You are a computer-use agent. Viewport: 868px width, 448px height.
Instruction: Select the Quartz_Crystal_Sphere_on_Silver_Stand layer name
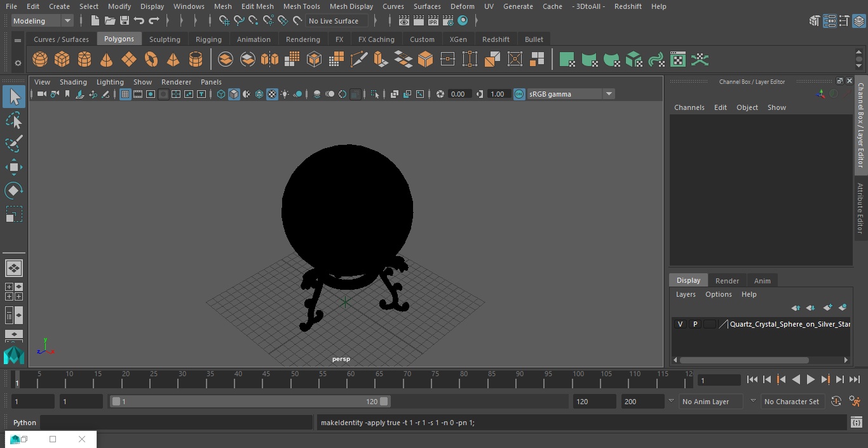pyautogui.click(x=790, y=324)
